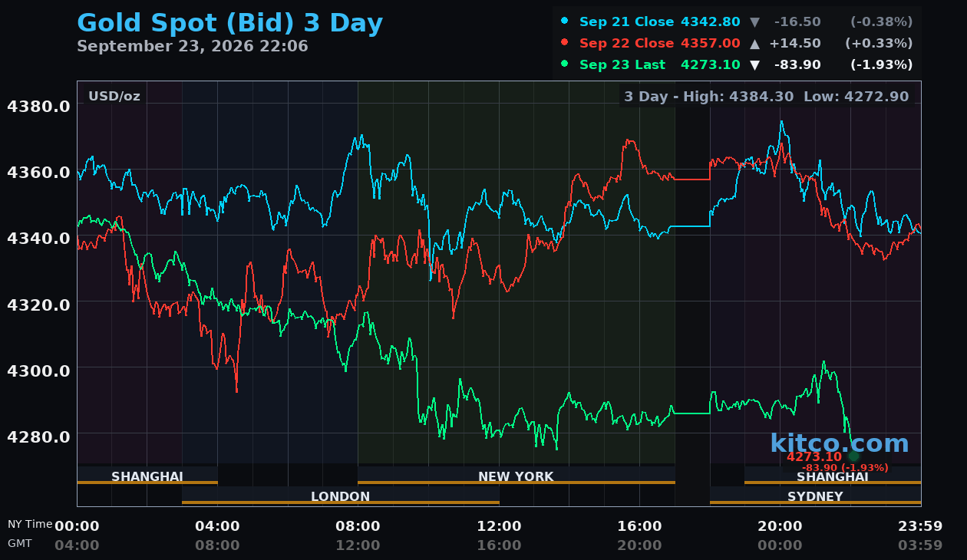This screenshot has width=967, height=560.
Task: Click the 4340.0 axis label
Action: pyautogui.click(x=38, y=238)
